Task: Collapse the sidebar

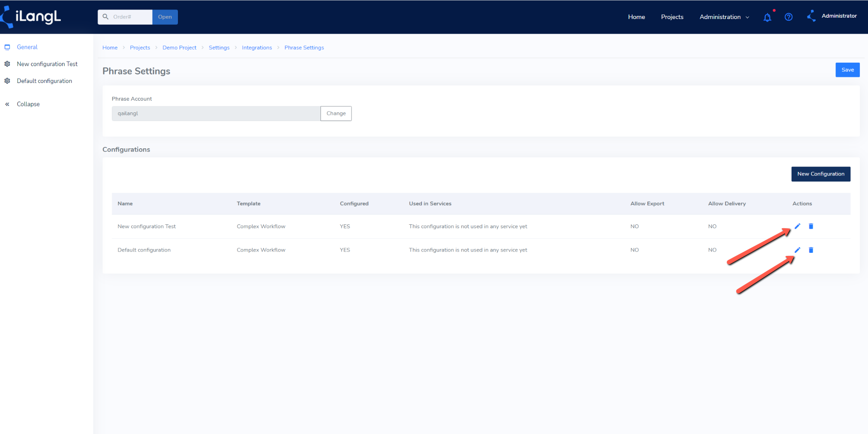Action: [x=28, y=104]
